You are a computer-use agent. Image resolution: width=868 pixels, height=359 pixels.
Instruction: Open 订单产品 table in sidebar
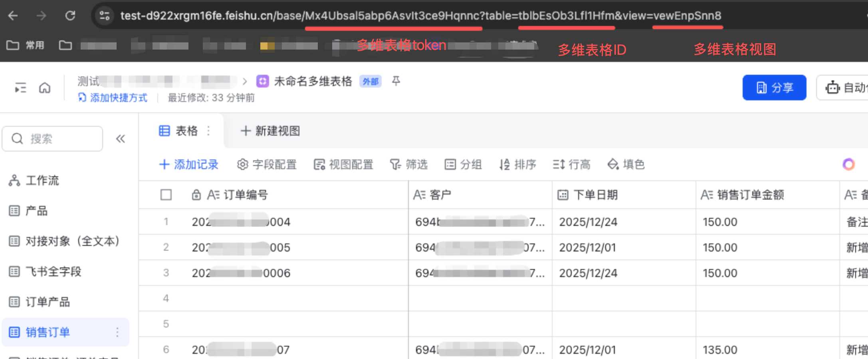(48, 302)
